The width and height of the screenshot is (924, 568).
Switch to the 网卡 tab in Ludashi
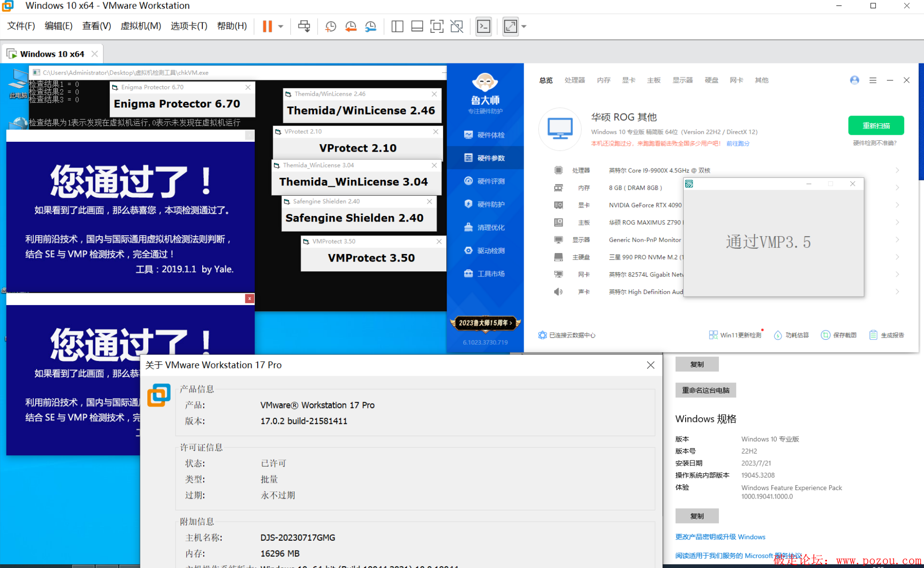tap(736, 80)
